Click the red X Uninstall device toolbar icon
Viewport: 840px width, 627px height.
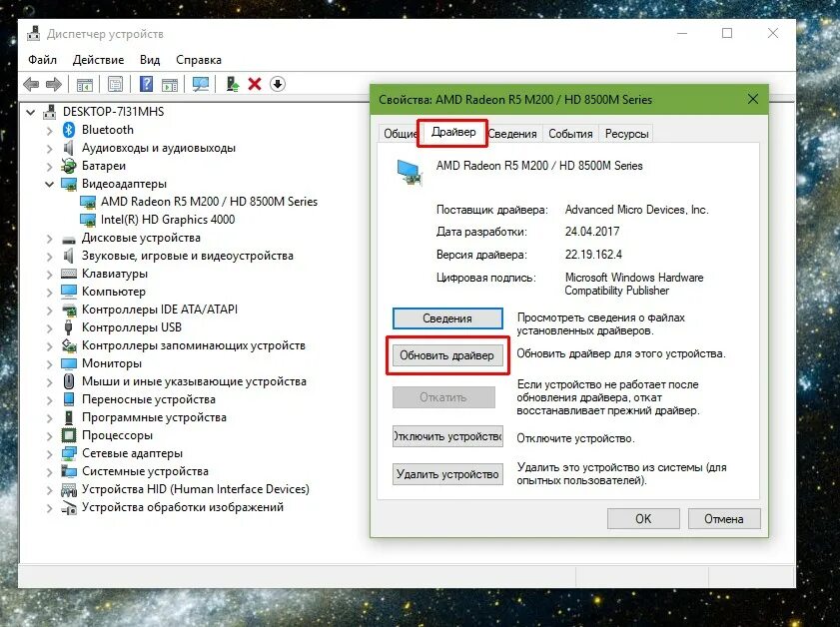click(255, 84)
